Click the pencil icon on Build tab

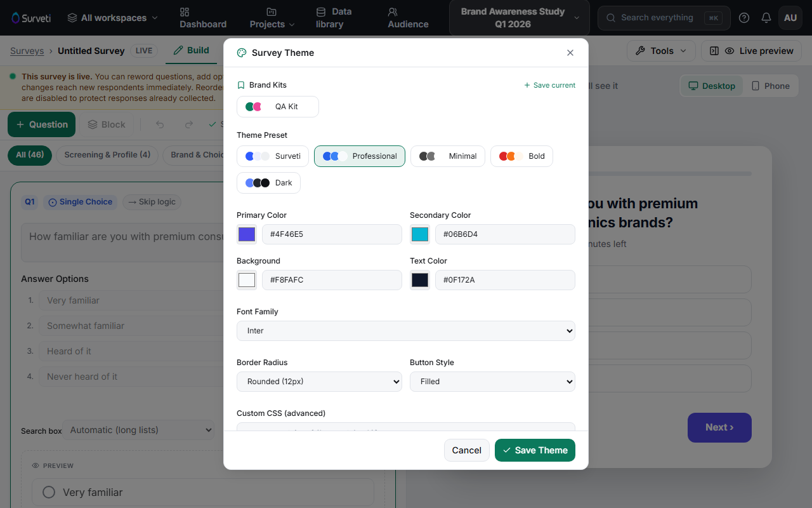pos(178,50)
